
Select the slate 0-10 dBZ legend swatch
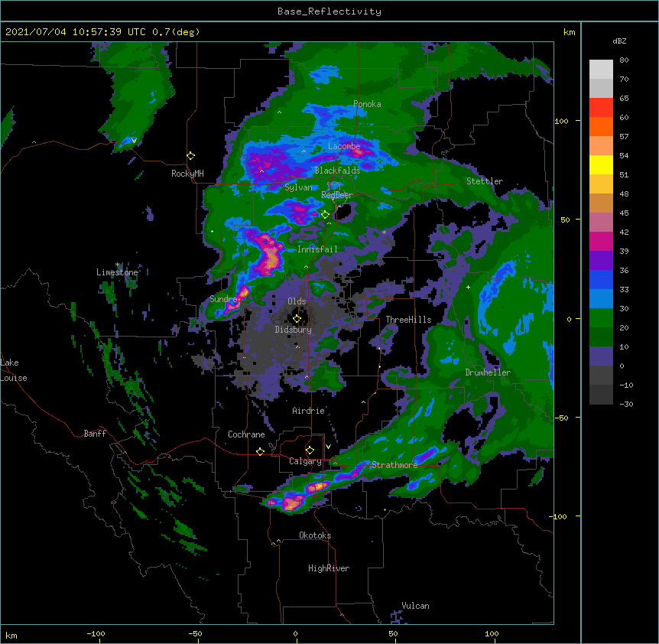coord(601,356)
